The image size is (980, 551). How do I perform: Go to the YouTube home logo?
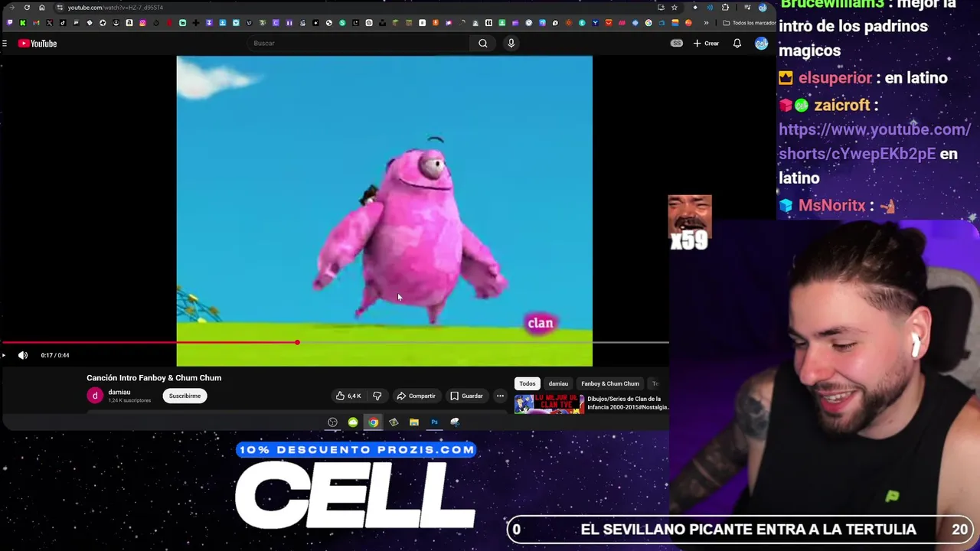(38, 44)
